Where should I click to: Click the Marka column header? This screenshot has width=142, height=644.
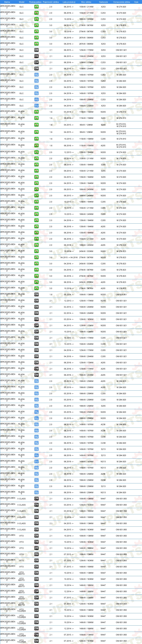(x=7, y=2)
